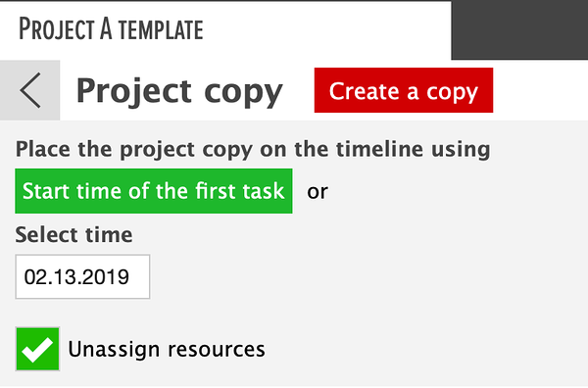Go back using the left chevron arrow

30,90
